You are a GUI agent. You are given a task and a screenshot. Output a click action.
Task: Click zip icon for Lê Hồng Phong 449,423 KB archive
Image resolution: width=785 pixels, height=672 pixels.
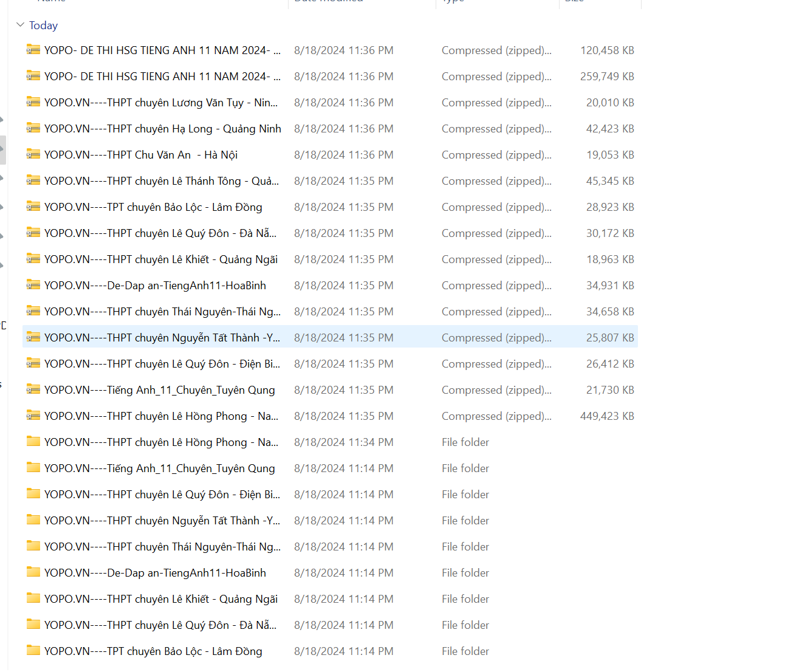point(33,416)
